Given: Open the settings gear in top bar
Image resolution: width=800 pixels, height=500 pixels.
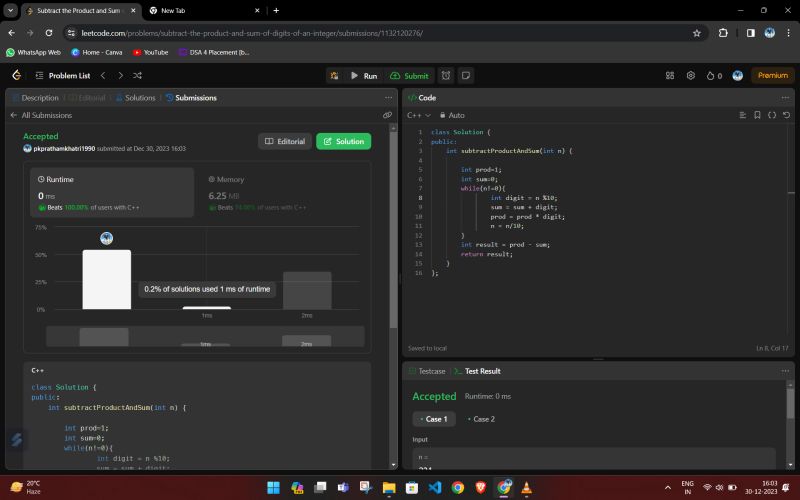Looking at the screenshot, I should pyautogui.click(x=690, y=75).
